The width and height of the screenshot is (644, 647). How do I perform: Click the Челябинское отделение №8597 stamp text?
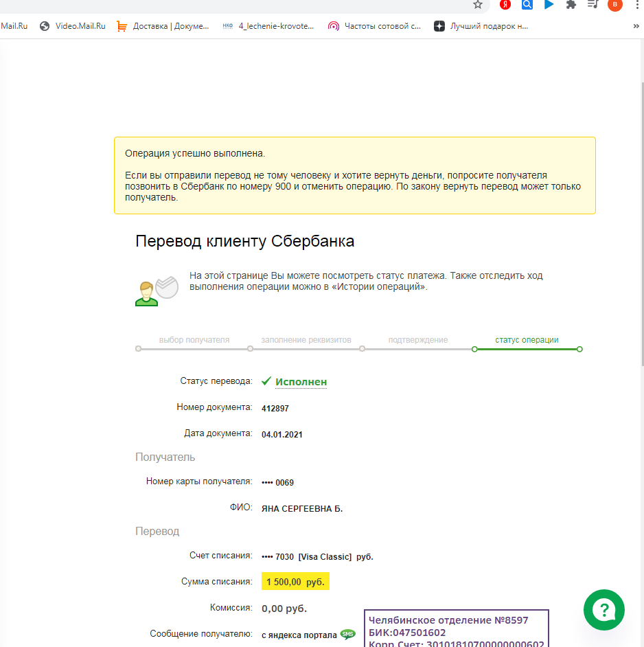pyautogui.click(x=448, y=620)
